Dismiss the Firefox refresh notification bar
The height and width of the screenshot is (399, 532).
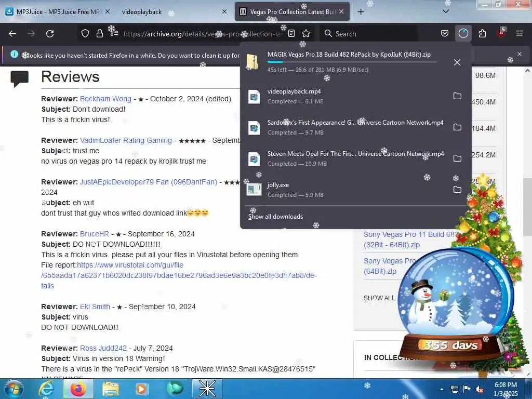(520, 54)
